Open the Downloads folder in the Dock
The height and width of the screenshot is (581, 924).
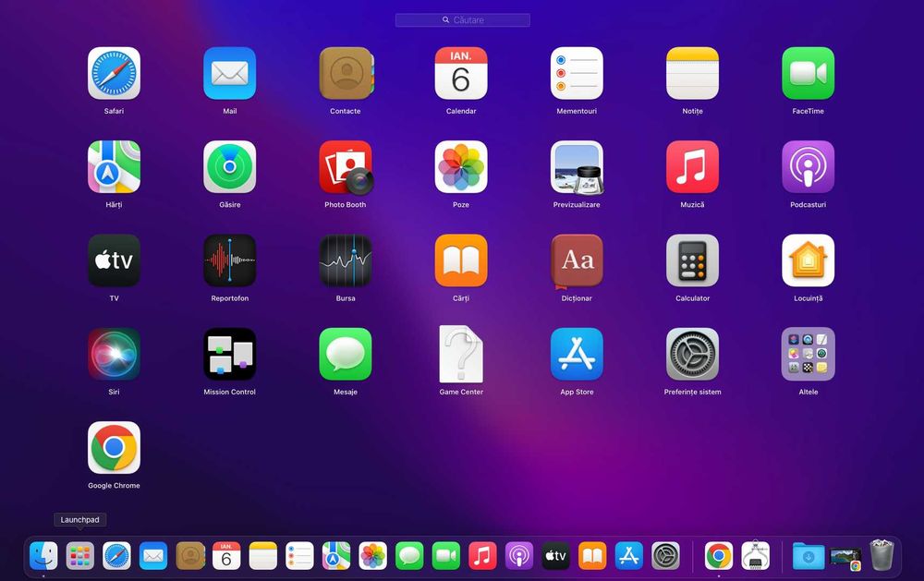pyautogui.click(x=808, y=556)
